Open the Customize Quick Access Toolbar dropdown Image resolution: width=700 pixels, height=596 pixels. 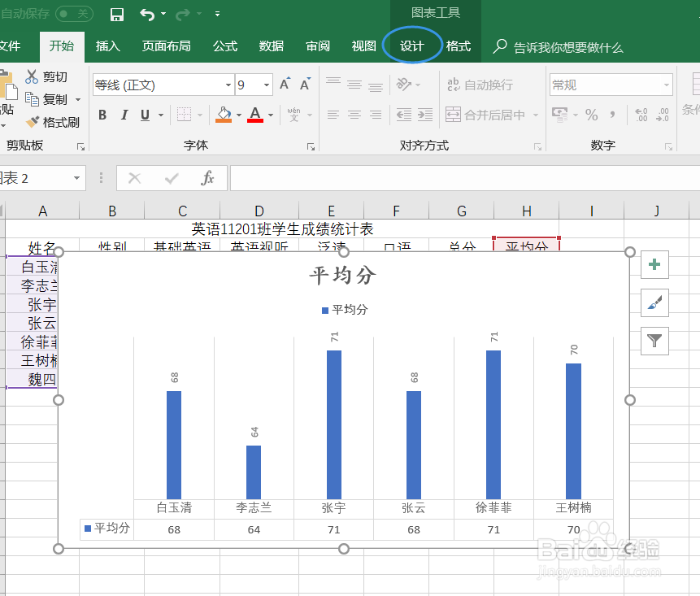click(217, 14)
